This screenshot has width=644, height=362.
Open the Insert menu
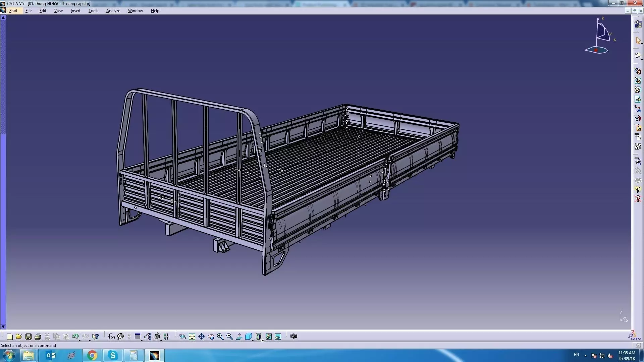[75, 11]
